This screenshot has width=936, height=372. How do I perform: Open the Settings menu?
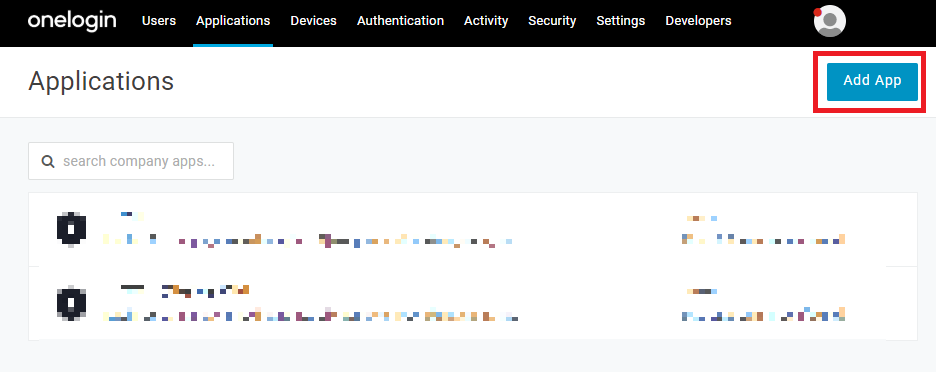coord(621,21)
